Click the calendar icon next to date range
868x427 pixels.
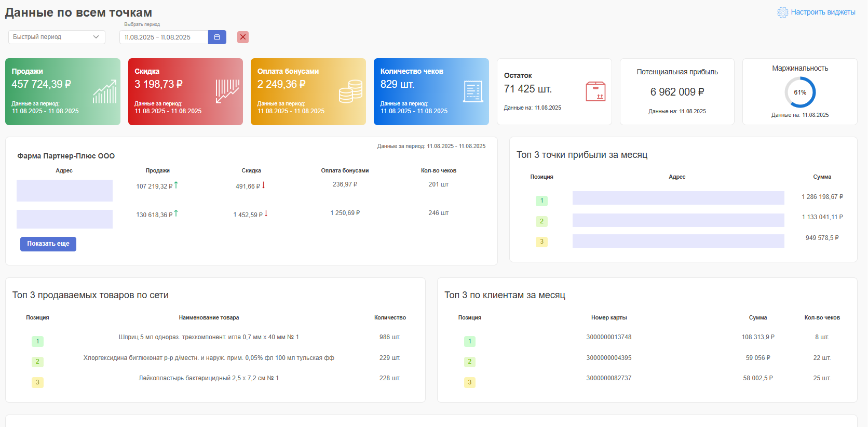click(x=217, y=37)
